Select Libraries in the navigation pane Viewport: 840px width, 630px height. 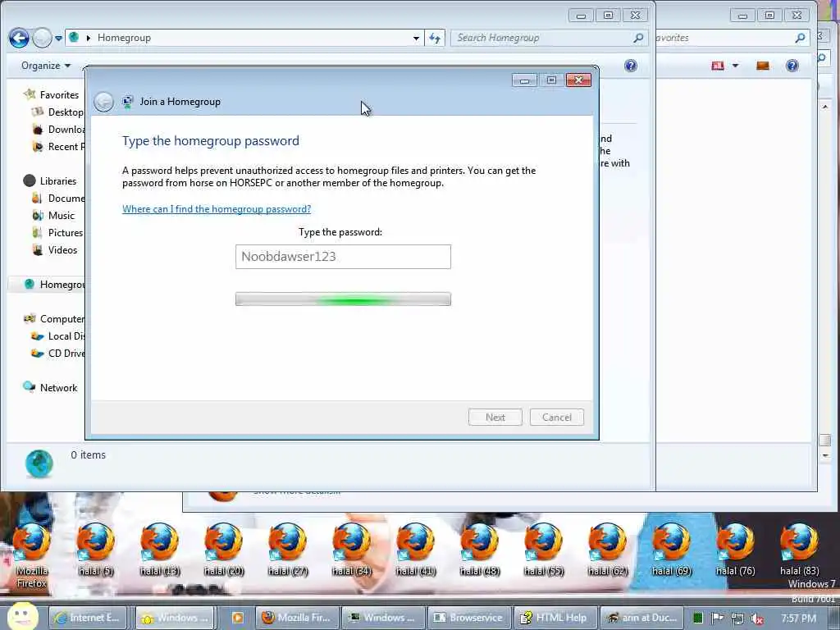[x=50, y=181]
